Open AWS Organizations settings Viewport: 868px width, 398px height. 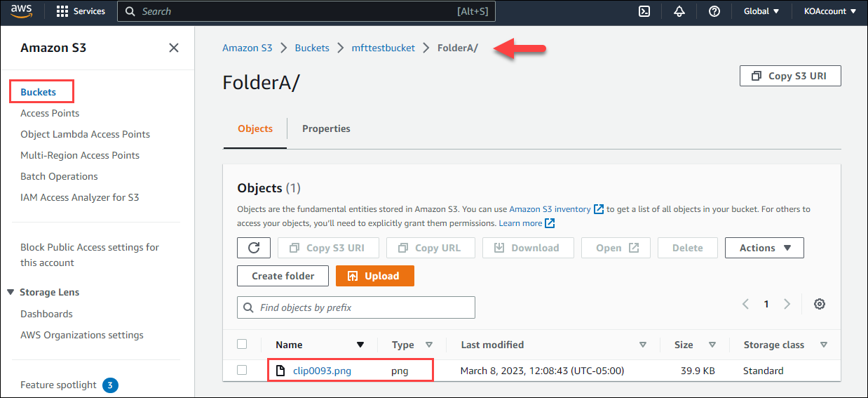click(82, 335)
